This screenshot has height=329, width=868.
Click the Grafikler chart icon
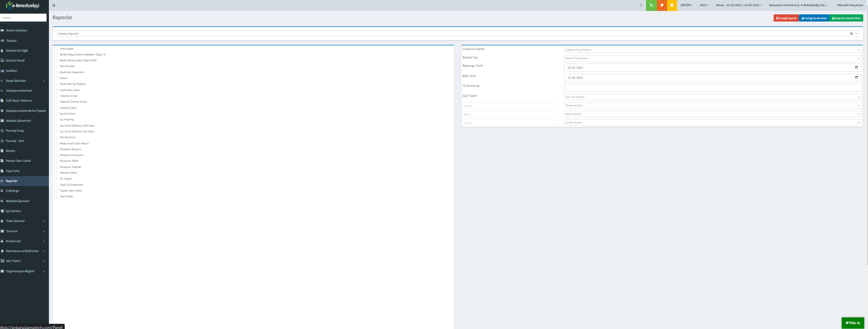tap(2, 71)
